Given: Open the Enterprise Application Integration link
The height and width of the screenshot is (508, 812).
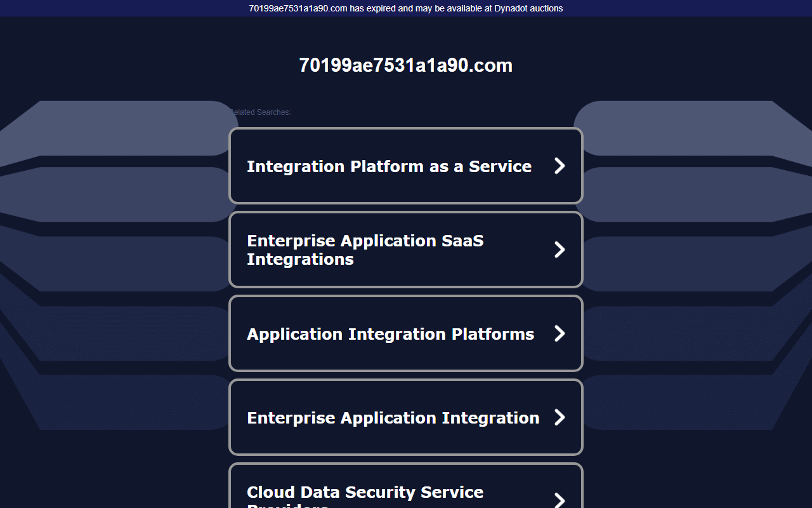Looking at the screenshot, I should [x=406, y=417].
